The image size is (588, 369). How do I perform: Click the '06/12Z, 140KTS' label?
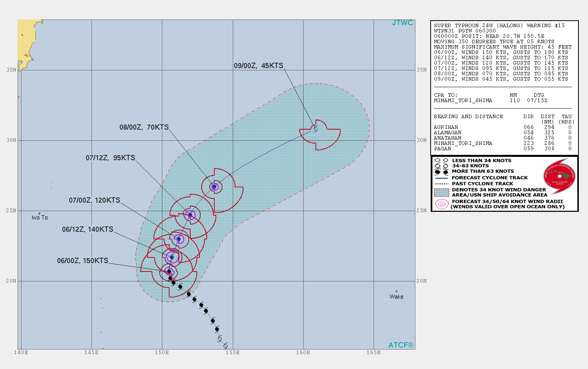click(88, 229)
